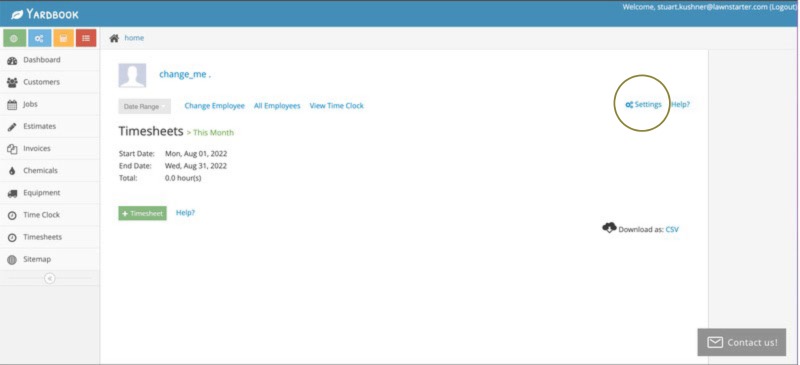Click the Wed, Aug 31, 2022 end date
800x365 pixels.
click(x=196, y=166)
